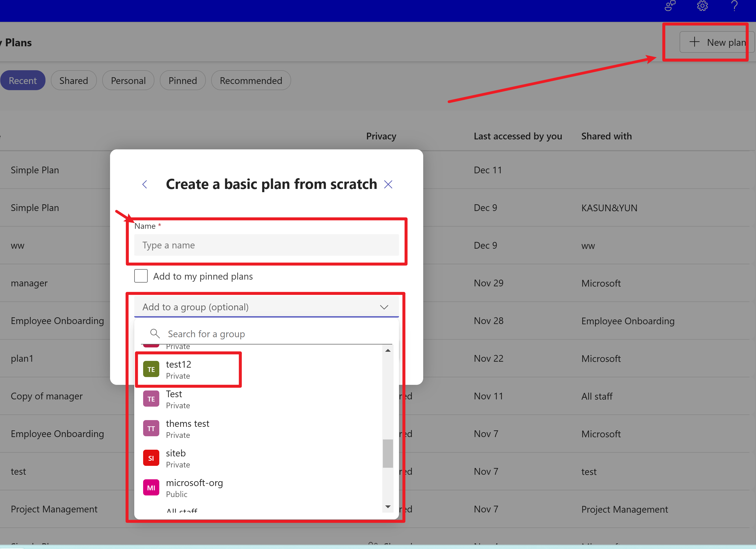Check Add to my pinned plans
756x549 pixels.
pos(141,276)
